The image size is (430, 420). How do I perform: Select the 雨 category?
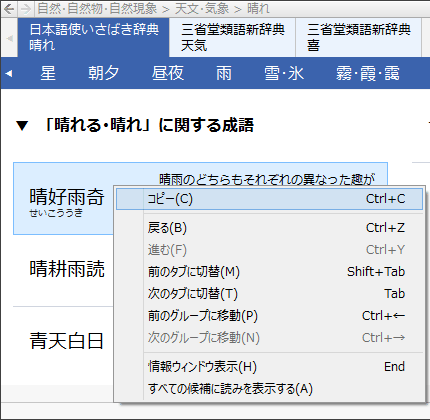(x=224, y=73)
